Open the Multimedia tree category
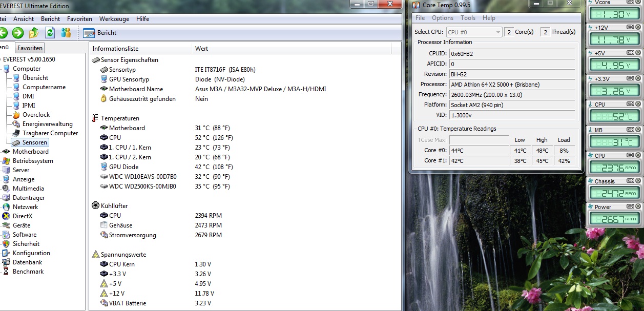The image size is (644, 311). coord(23,189)
